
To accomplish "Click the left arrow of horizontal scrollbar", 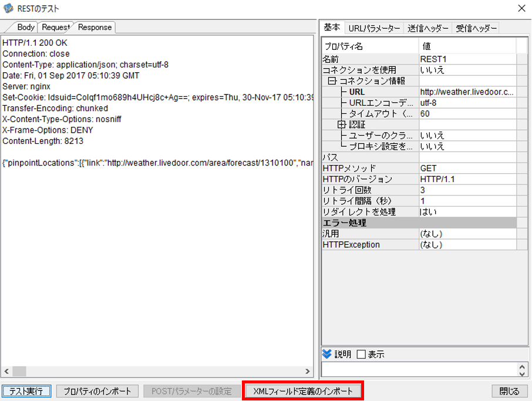I will tap(6, 371).
